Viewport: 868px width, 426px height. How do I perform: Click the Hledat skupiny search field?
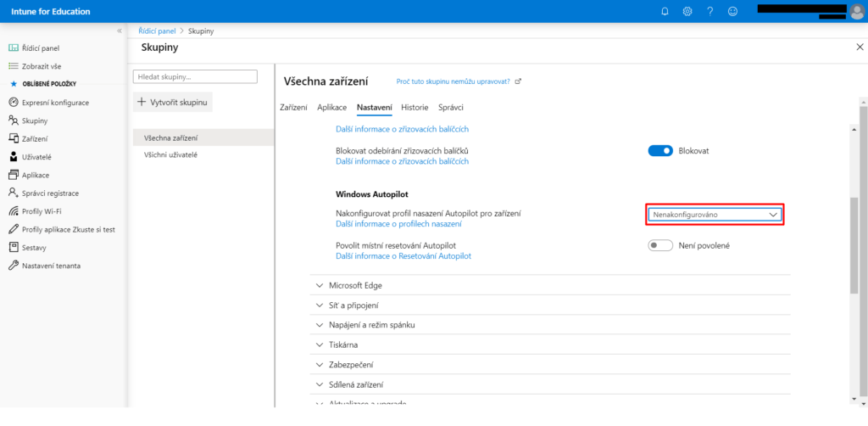coord(195,76)
